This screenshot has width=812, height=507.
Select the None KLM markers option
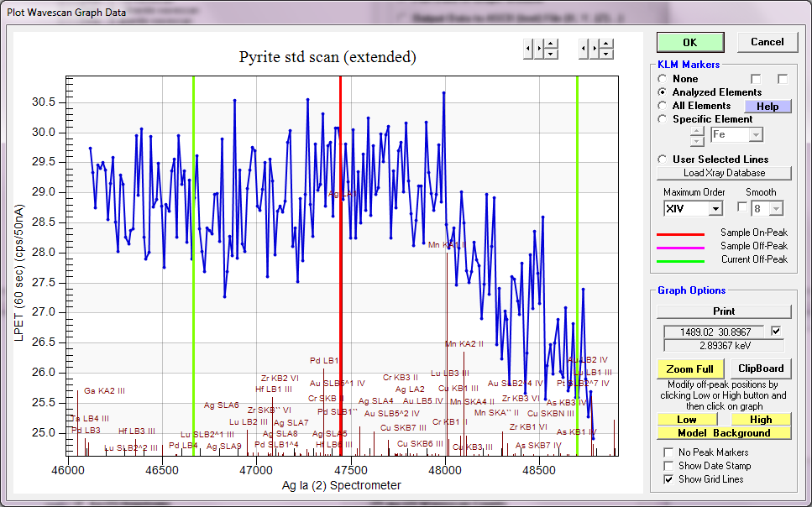click(x=663, y=79)
